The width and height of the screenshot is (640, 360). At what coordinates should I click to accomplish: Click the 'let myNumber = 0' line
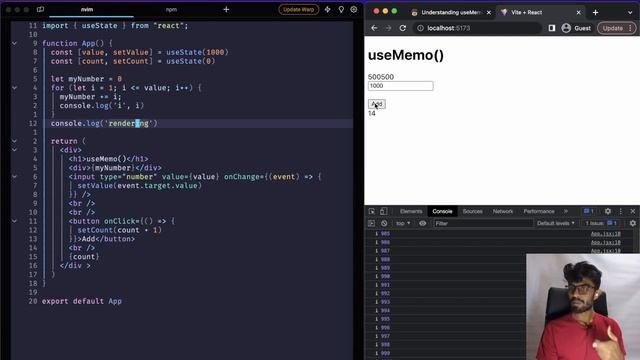click(x=86, y=79)
